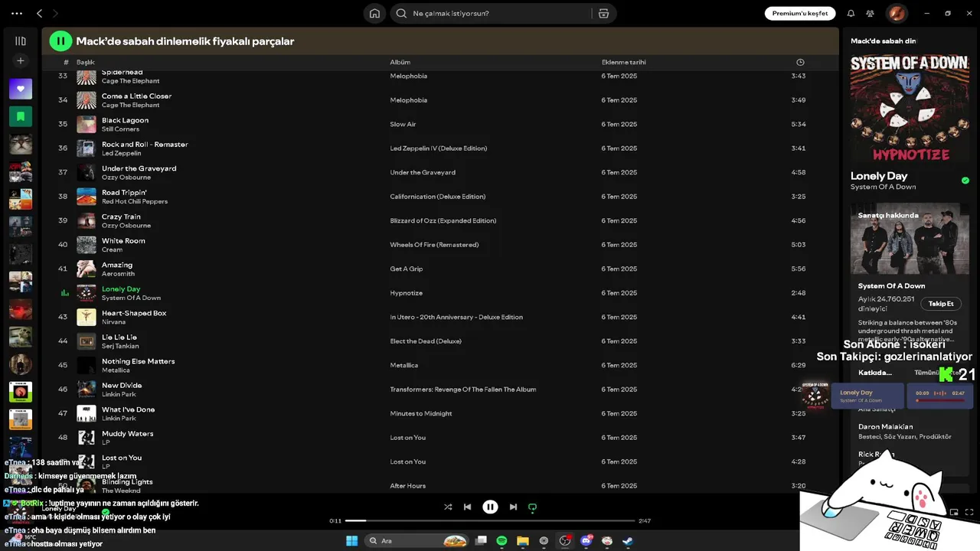The image size is (980, 551).
Task: Open Liked Songs purple heart tile
Action: 21,89
